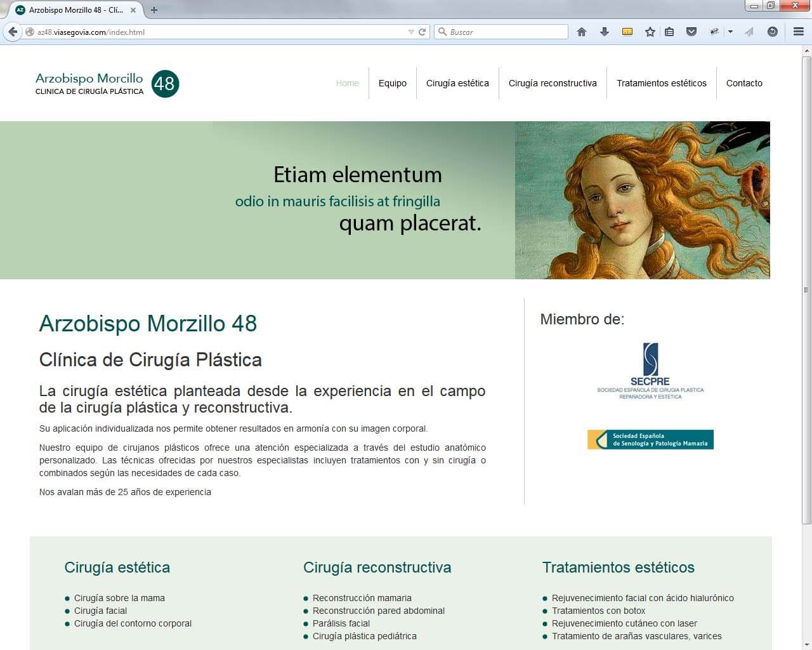This screenshot has height=650, width=812.
Task: Open Rejuvenecimiento facial con ácido hialurónico link
Action: (x=643, y=598)
